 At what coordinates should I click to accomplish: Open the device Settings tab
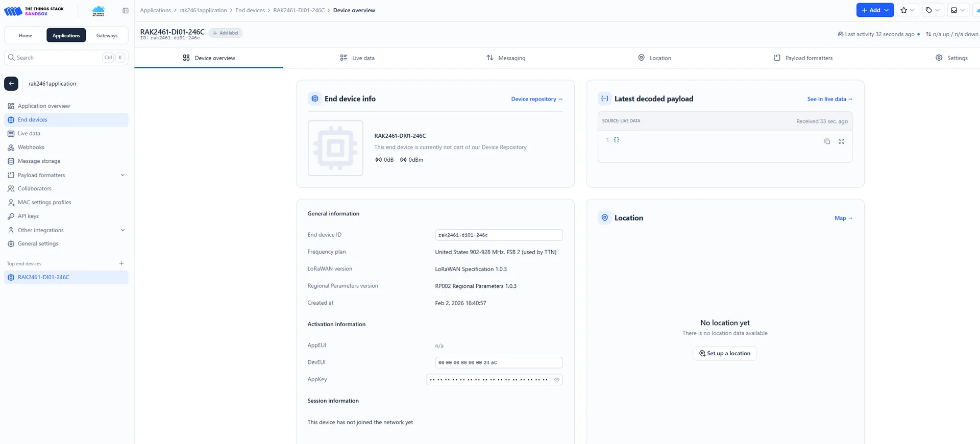pos(951,58)
